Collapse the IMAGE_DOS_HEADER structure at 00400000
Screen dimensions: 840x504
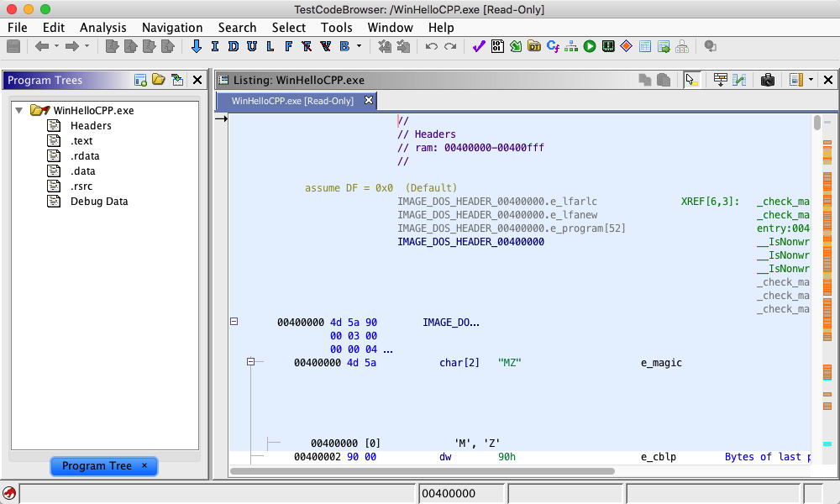tap(234, 322)
